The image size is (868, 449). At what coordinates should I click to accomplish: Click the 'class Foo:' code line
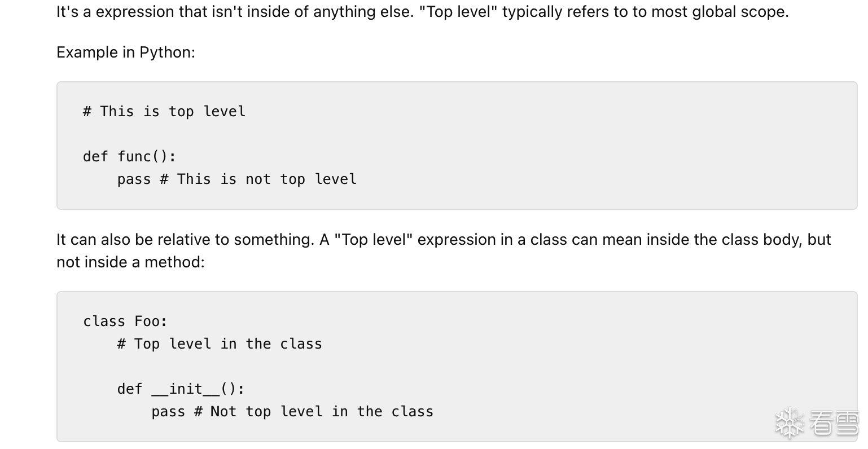click(x=125, y=322)
